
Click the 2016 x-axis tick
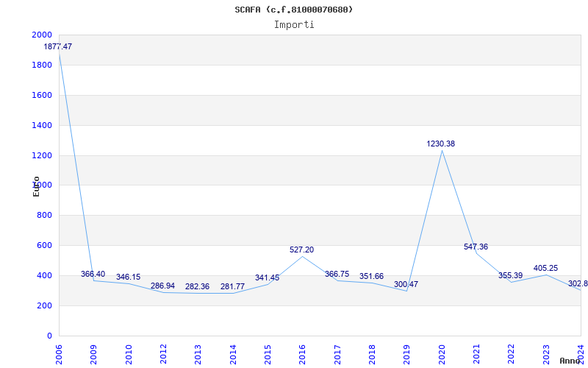[x=302, y=354]
